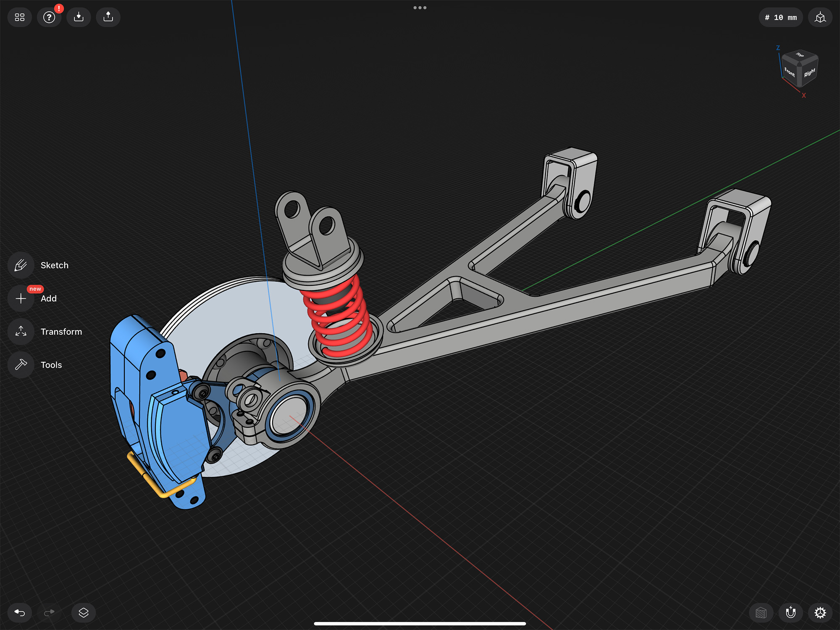Open the Tools hammer icon
This screenshot has height=630, width=840.
(x=21, y=364)
